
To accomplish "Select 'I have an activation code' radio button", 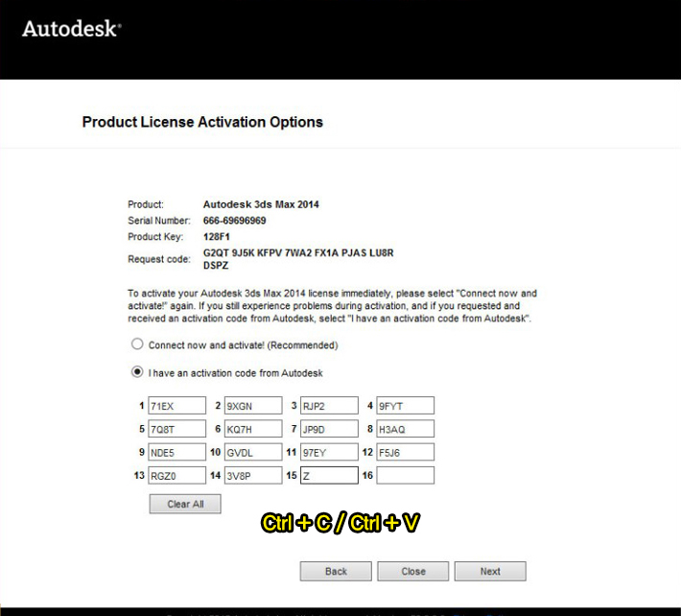I will (137, 372).
